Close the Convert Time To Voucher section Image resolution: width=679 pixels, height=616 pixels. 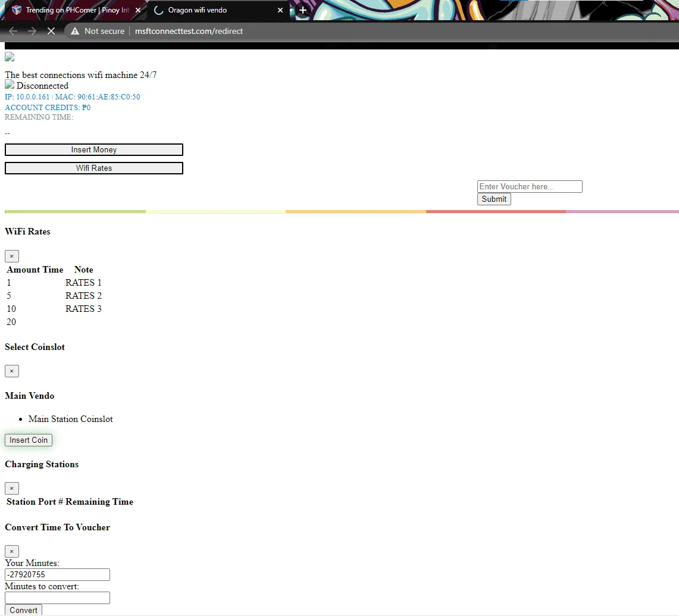(x=12, y=552)
